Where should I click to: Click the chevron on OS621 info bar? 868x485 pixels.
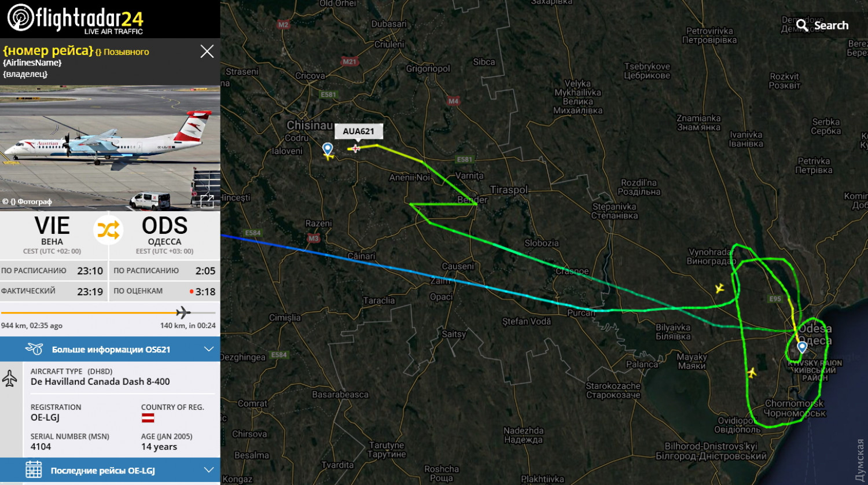pyautogui.click(x=209, y=349)
